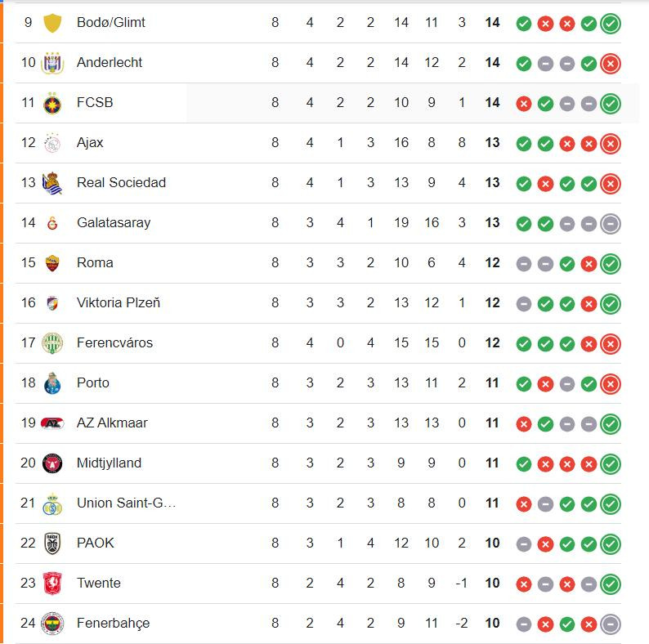
Task: Click the Porto club crest
Action: [x=52, y=383]
